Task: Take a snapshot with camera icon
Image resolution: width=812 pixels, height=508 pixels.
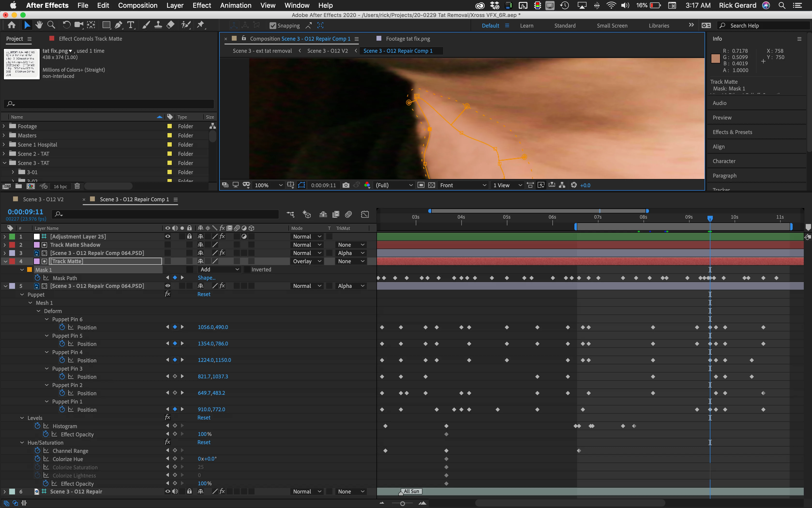Action: 346,185
